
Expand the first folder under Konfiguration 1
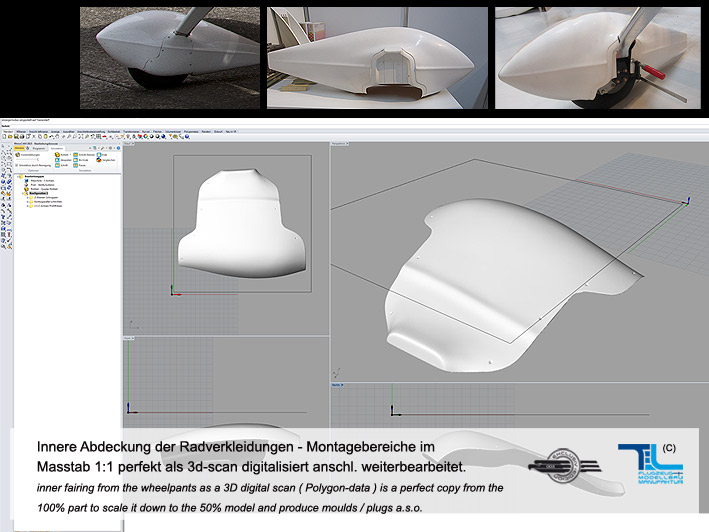click(x=28, y=198)
